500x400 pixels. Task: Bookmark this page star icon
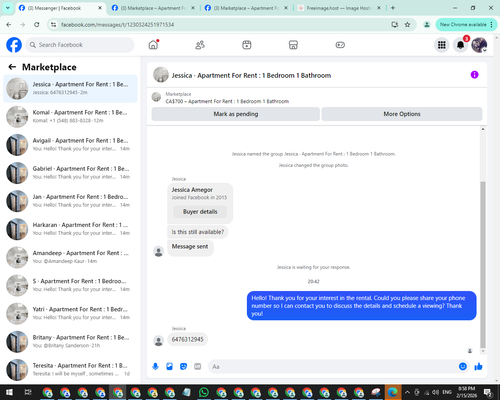407,25
